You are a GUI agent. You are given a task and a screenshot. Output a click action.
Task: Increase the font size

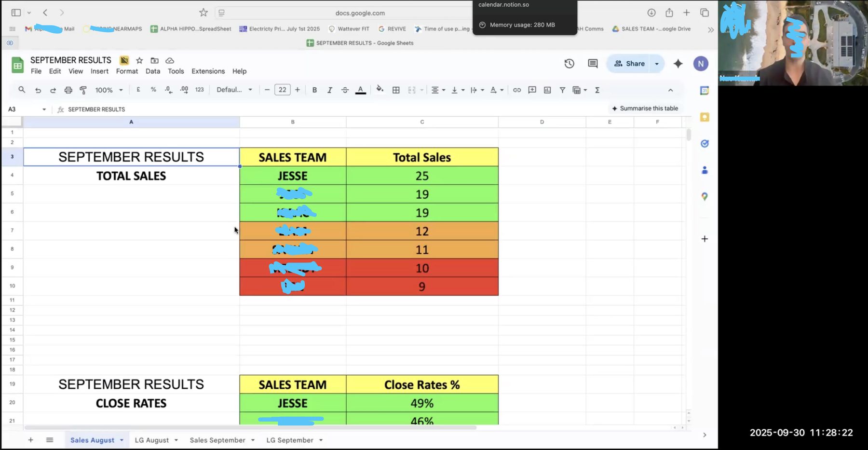click(x=298, y=90)
